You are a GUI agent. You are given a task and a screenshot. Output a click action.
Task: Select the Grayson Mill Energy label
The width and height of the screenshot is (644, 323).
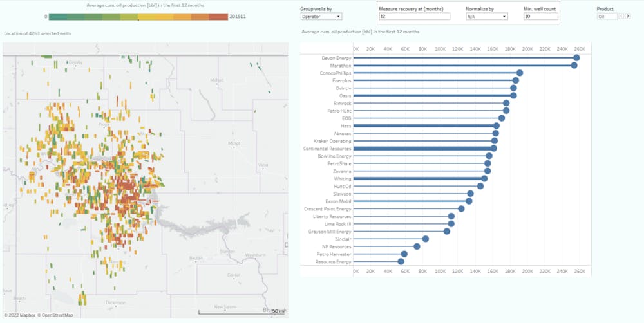click(x=330, y=232)
